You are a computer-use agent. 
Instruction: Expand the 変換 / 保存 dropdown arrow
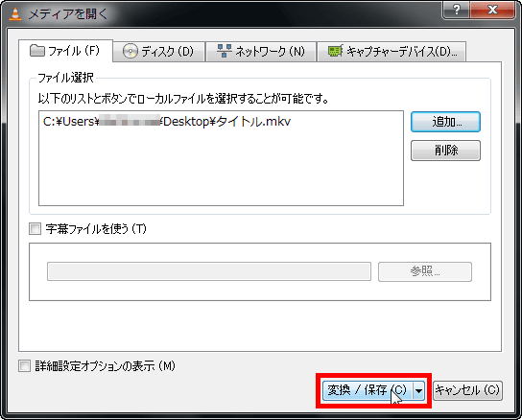(x=418, y=390)
